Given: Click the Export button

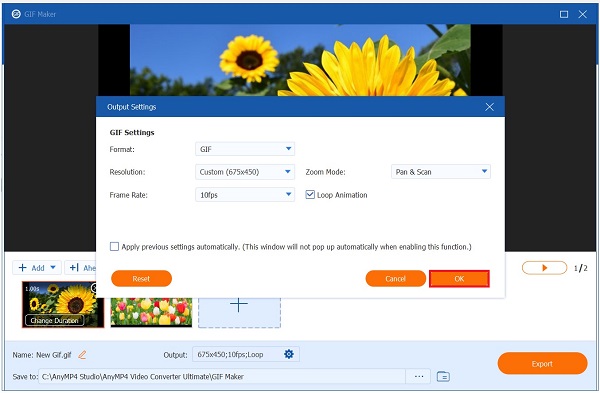Looking at the screenshot, I should click(x=542, y=364).
